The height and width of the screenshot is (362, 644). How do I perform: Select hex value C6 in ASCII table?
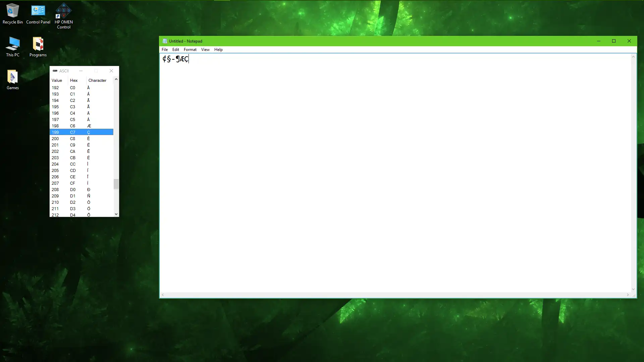coord(72,126)
